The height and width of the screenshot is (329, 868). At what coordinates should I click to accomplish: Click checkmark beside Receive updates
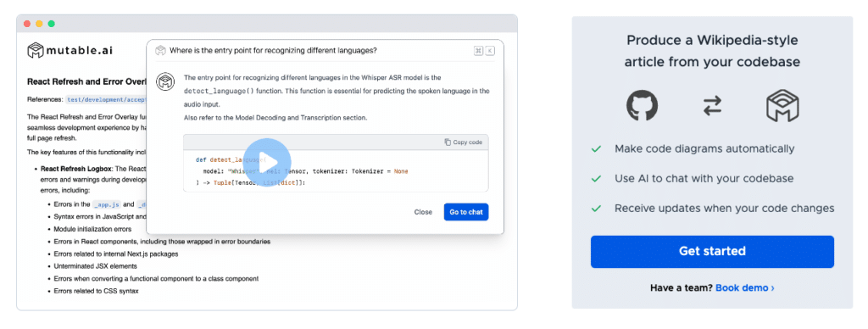(x=596, y=209)
